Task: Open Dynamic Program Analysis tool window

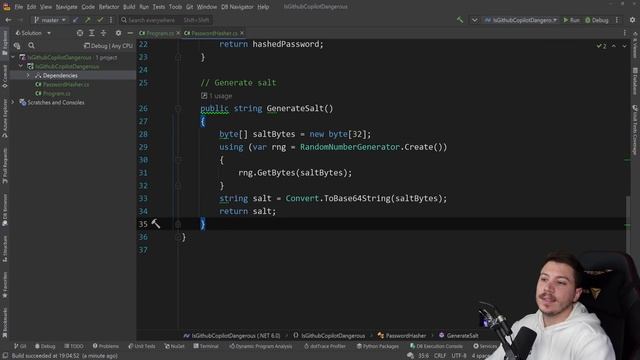Action: [261, 346]
